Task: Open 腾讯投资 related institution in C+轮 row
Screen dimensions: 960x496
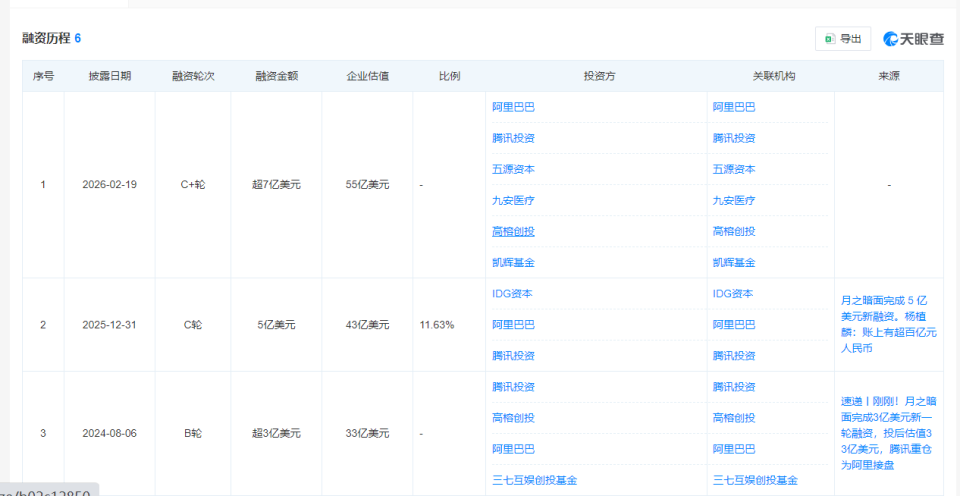Action: (x=733, y=138)
